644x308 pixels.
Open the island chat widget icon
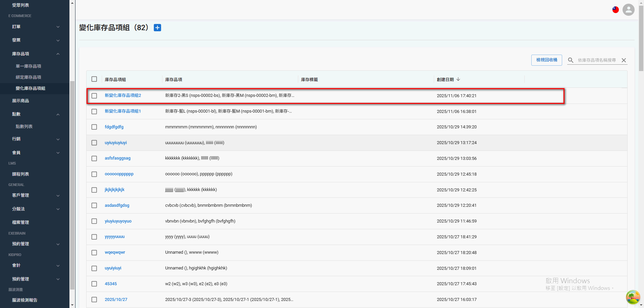point(633,297)
